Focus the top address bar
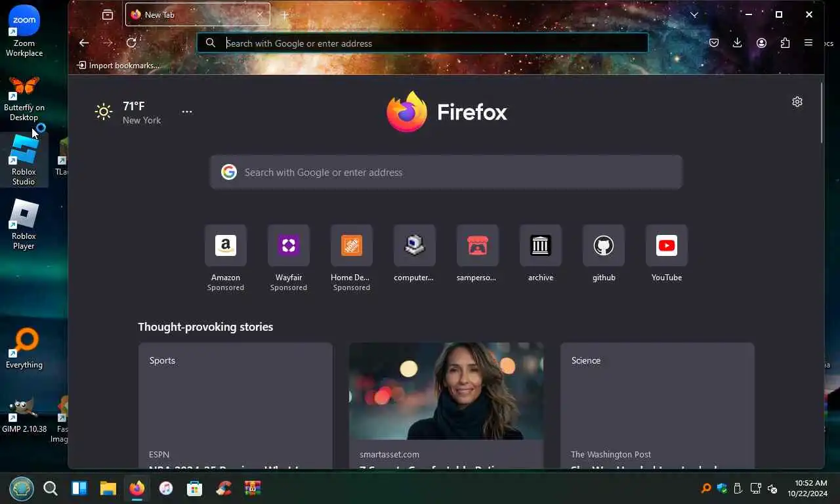The width and height of the screenshot is (840, 504). click(x=423, y=43)
